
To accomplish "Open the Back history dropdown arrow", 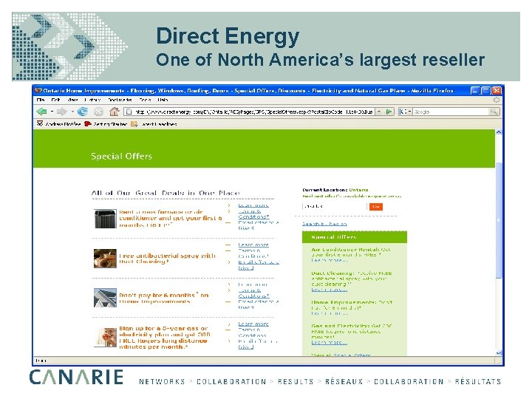I will [x=52, y=112].
